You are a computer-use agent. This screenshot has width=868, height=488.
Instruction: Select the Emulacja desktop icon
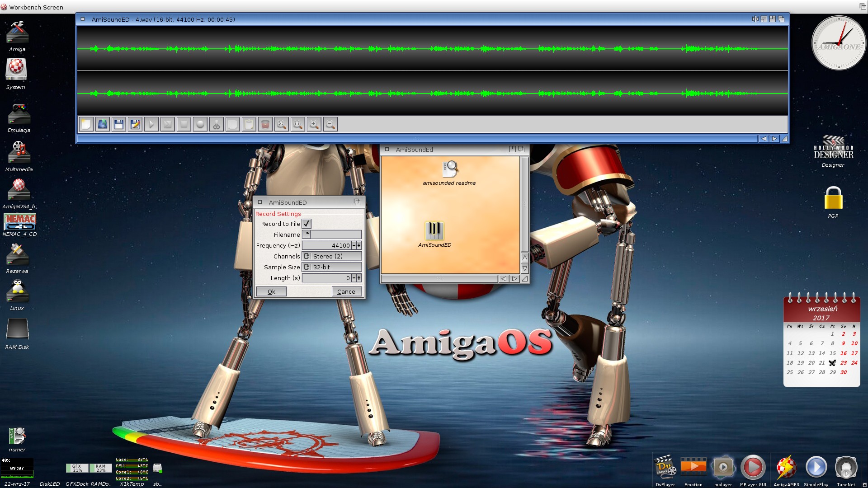click(x=19, y=117)
